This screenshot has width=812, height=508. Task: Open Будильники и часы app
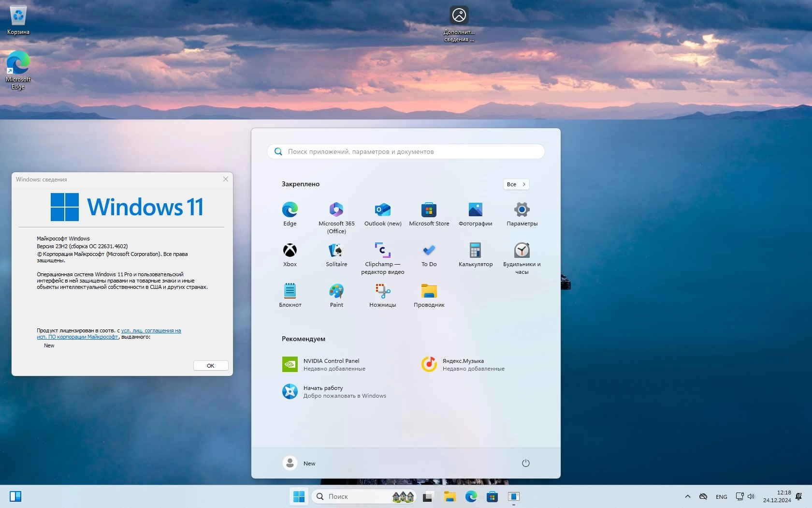coord(522,258)
